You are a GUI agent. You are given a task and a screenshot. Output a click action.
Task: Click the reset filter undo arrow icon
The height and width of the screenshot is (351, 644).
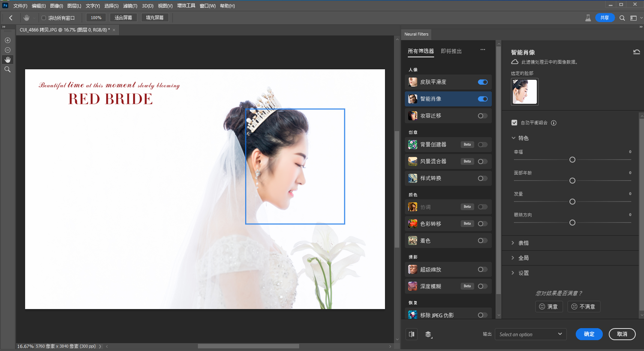(636, 52)
